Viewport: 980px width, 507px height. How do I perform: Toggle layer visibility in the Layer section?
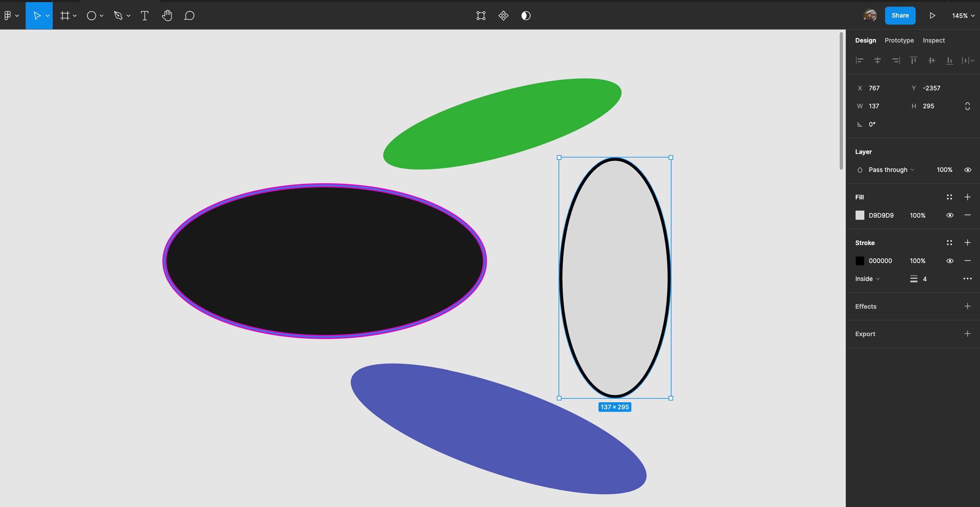(968, 170)
